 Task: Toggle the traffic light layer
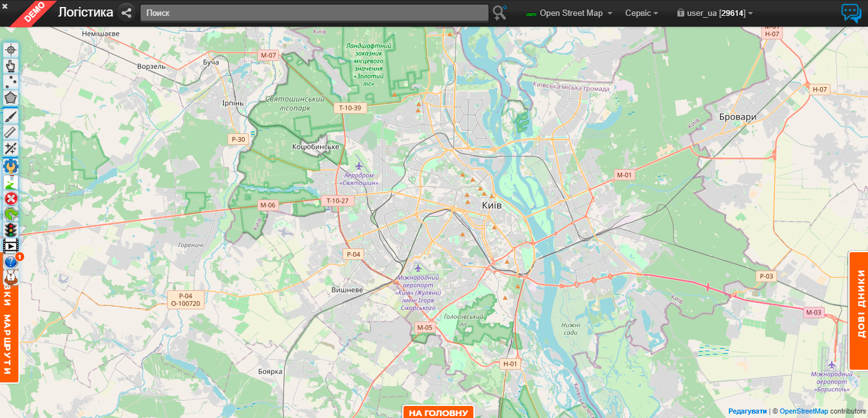[11, 230]
